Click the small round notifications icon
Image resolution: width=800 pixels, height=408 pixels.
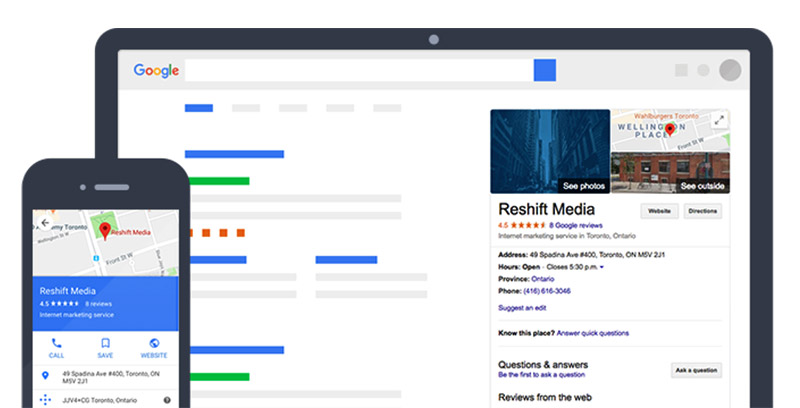(704, 70)
